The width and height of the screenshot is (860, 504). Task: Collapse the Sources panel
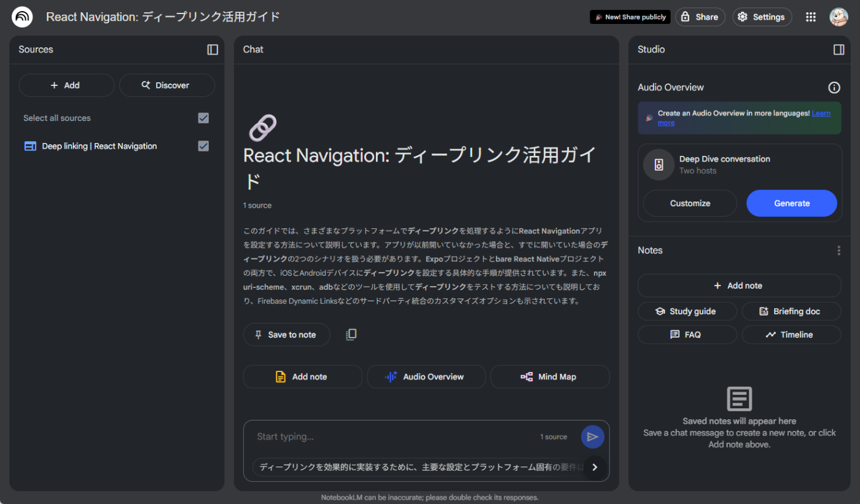click(x=213, y=50)
